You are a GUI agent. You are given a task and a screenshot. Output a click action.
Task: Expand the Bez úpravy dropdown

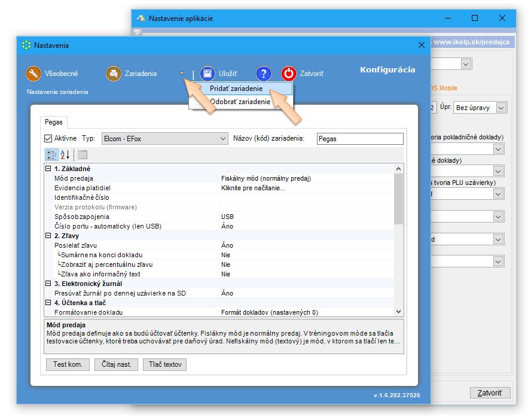click(x=501, y=108)
